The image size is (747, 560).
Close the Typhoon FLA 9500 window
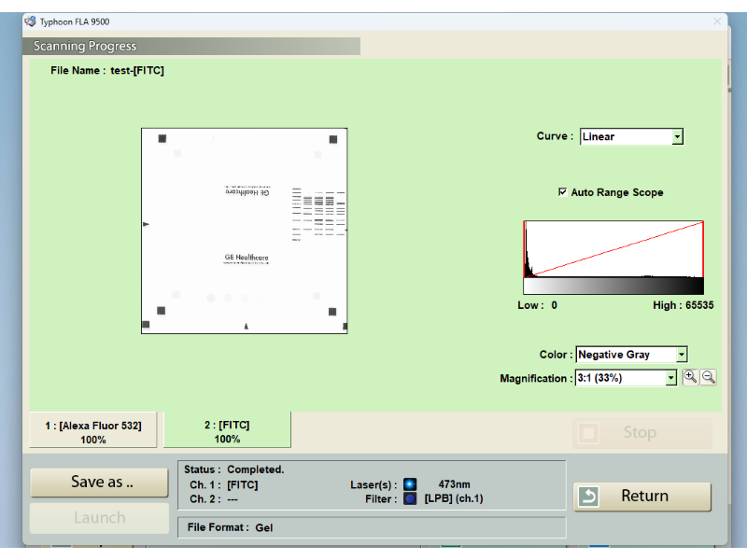(x=717, y=21)
